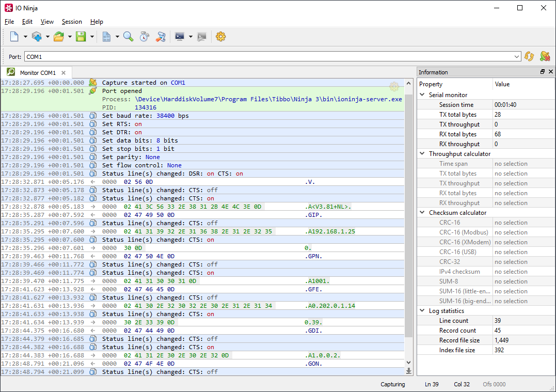Collapse the Checksum calculator section
The width and height of the screenshot is (556, 392).
pyautogui.click(x=422, y=212)
